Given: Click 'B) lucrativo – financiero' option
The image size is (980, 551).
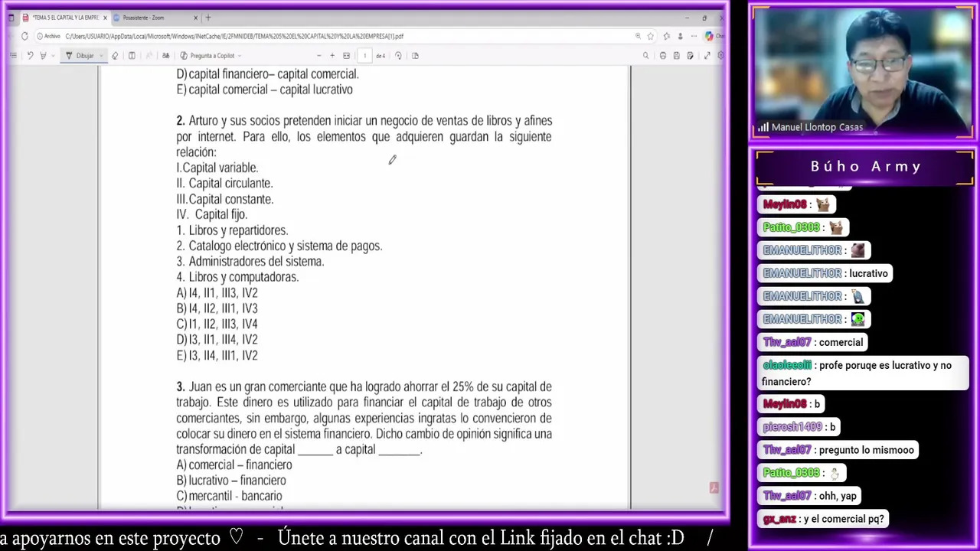Looking at the screenshot, I should point(230,481).
